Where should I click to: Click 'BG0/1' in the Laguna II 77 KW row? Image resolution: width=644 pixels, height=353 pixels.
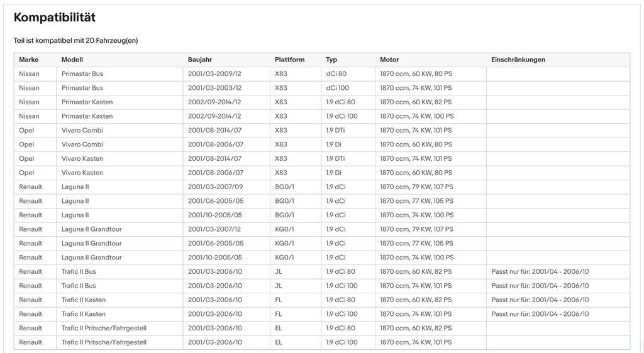[284, 201]
